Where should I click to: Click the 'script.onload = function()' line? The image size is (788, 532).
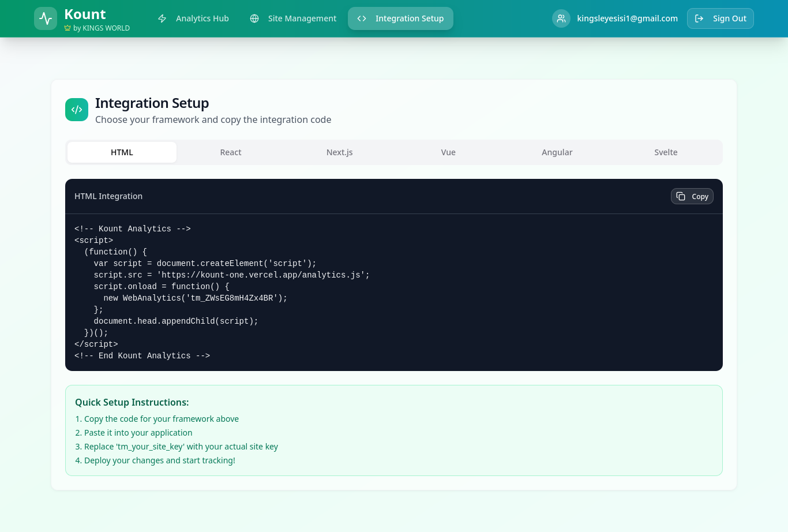[162, 286]
